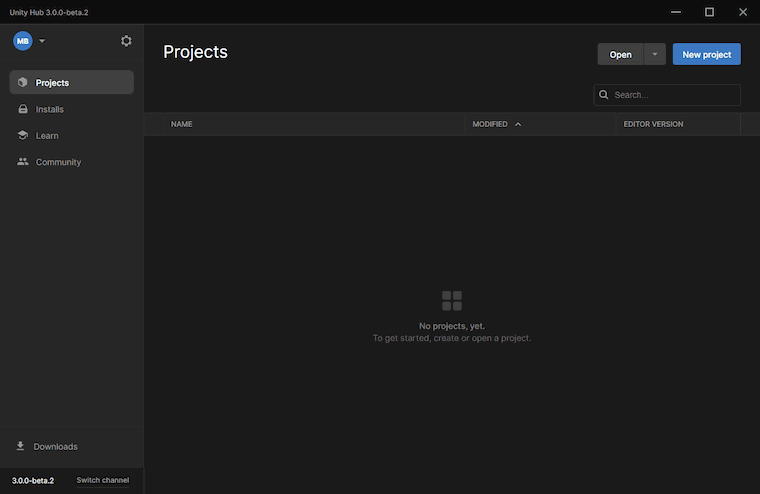
Task: Expand the account dropdown arrow
Action: pyautogui.click(x=42, y=41)
